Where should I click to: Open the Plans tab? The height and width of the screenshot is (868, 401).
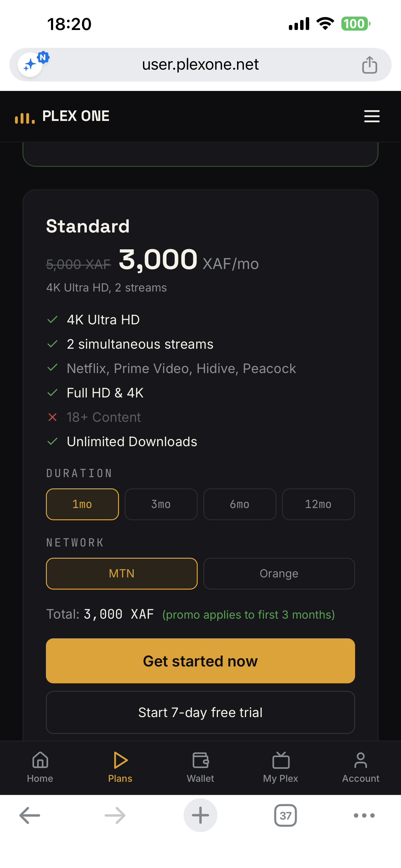click(120, 767)
